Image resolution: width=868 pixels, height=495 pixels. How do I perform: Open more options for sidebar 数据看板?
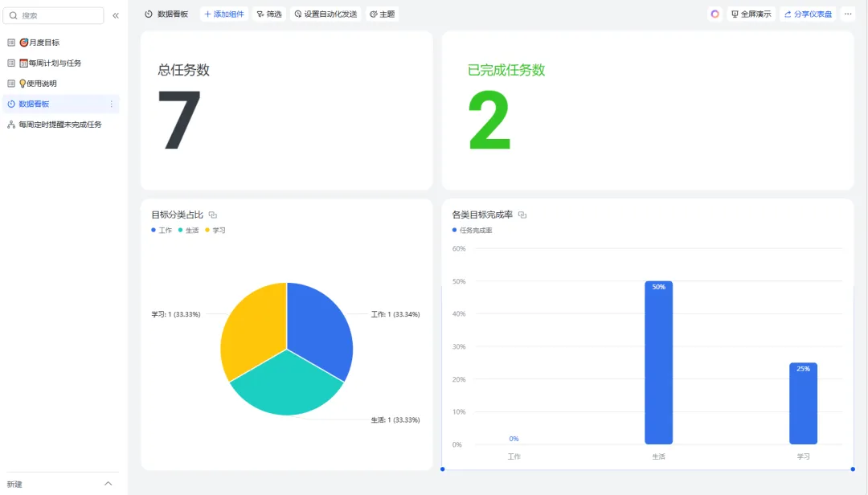pos(111,104)
